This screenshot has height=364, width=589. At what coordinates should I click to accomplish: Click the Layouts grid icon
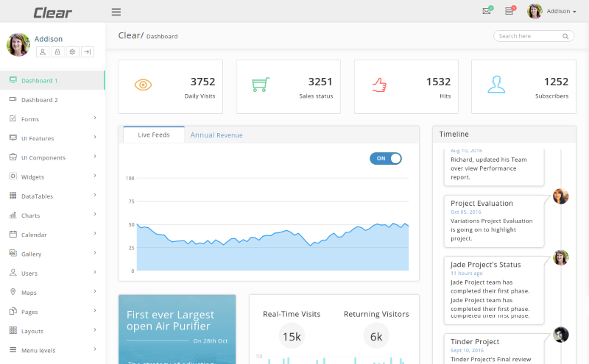coord(13,330)
